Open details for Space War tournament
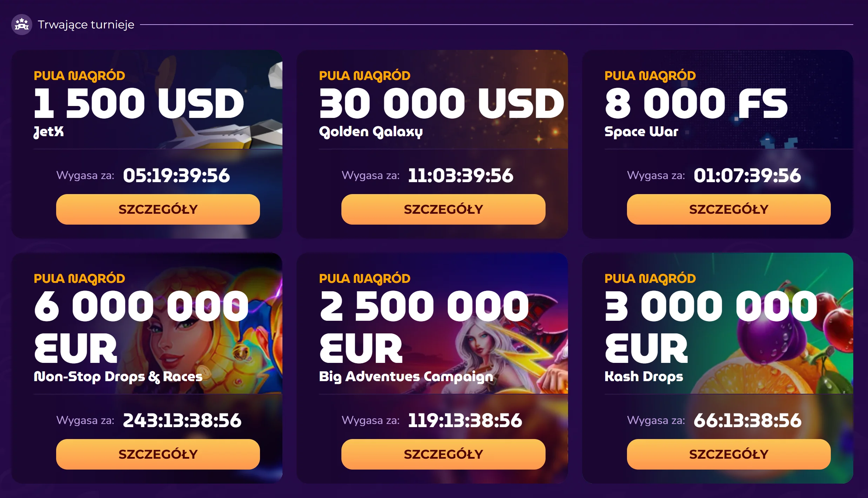The width and height of the screenshot is (868, 498). 728,209
